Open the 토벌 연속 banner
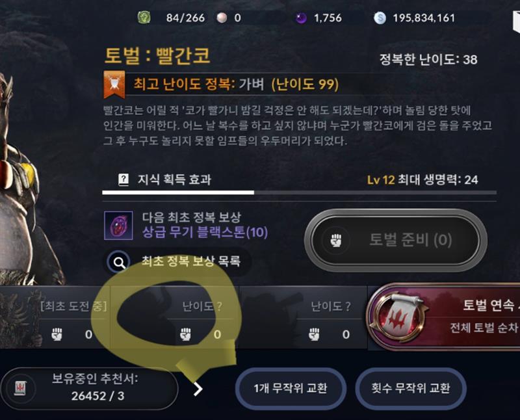The width and height of the screenshot is (520, 420). coord(444,317)
